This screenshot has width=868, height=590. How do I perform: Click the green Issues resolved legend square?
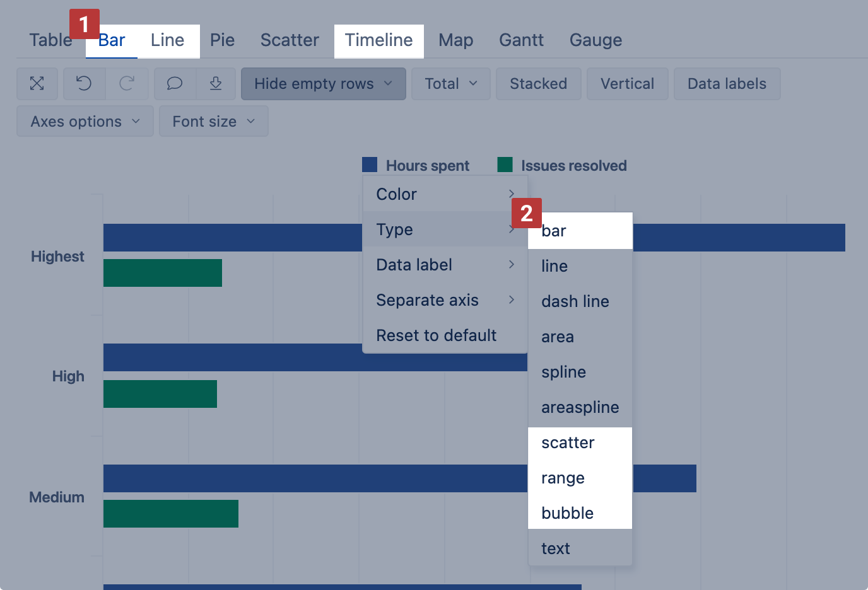(505, 165)
